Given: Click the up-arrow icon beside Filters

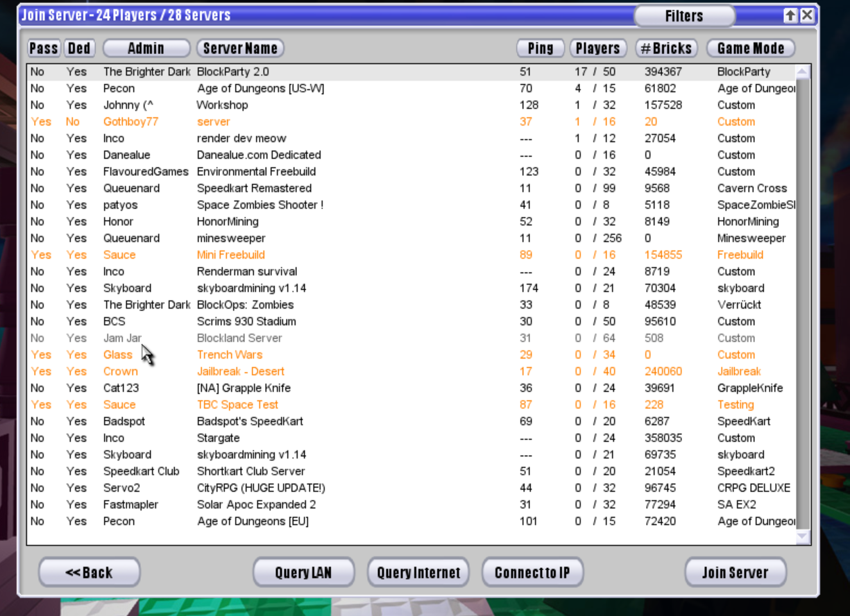Looking at the screenshot, I should (x=790, y=15).
